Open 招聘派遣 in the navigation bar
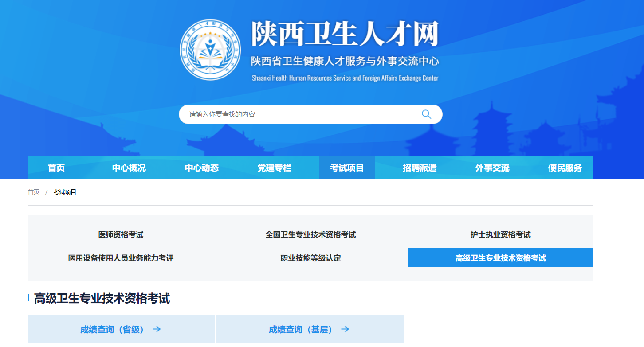 (x=420, y=168)
